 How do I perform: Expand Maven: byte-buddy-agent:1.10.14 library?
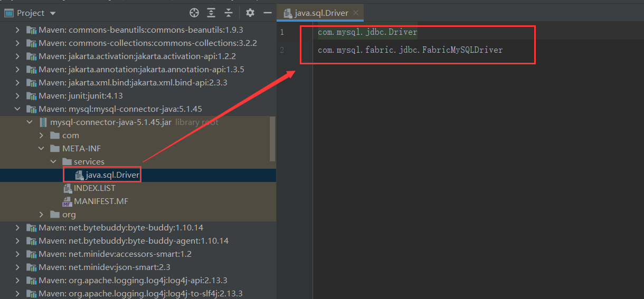(x=18, y=240)
